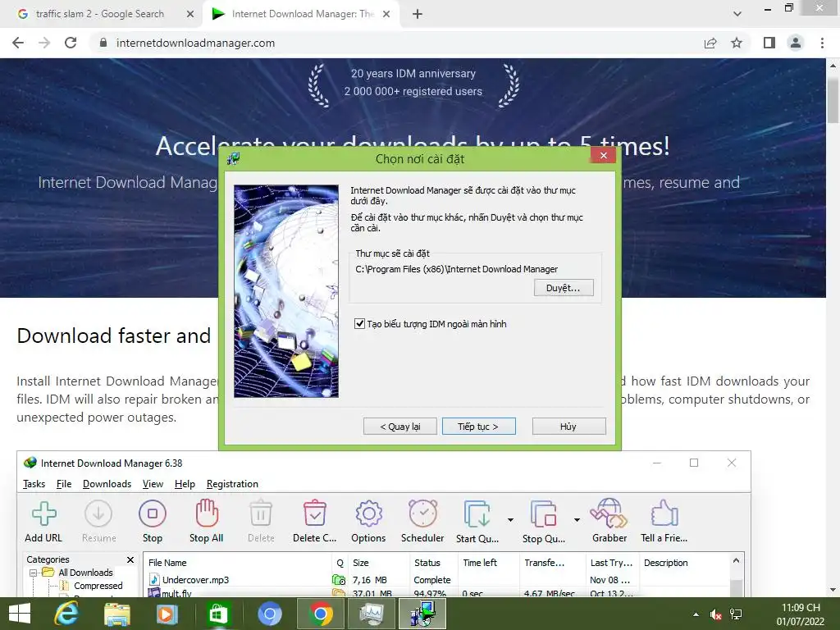The image size is (840, 630).
Task: Click the Duyệt... browse button
Action: tap(564, 288)
